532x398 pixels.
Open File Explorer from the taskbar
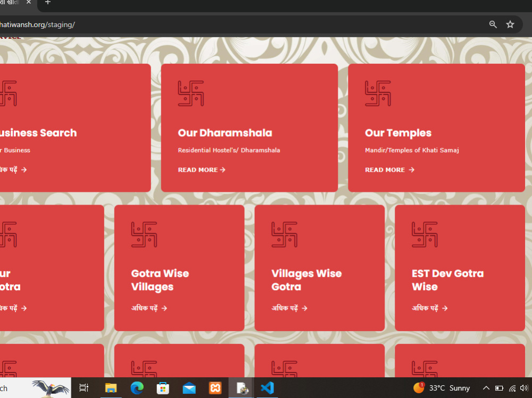(x=111, y=388)
